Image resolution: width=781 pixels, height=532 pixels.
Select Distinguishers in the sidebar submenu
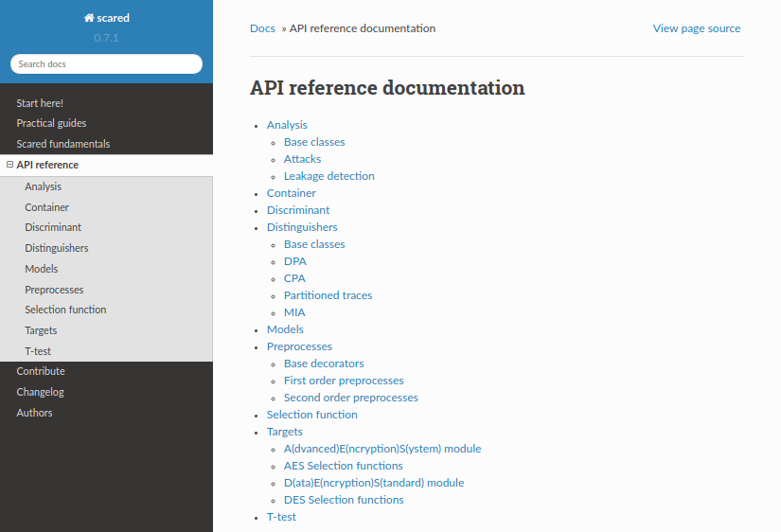57,248
